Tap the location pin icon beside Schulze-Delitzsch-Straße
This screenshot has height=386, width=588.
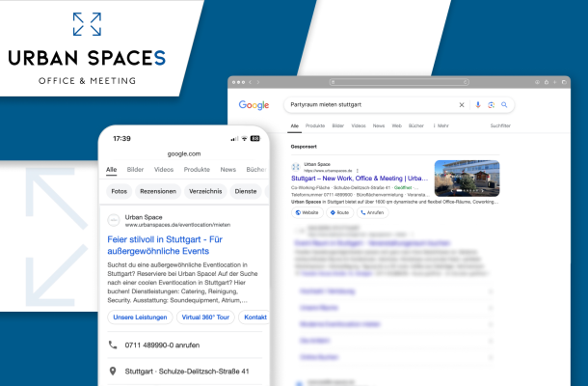point(113,371)
